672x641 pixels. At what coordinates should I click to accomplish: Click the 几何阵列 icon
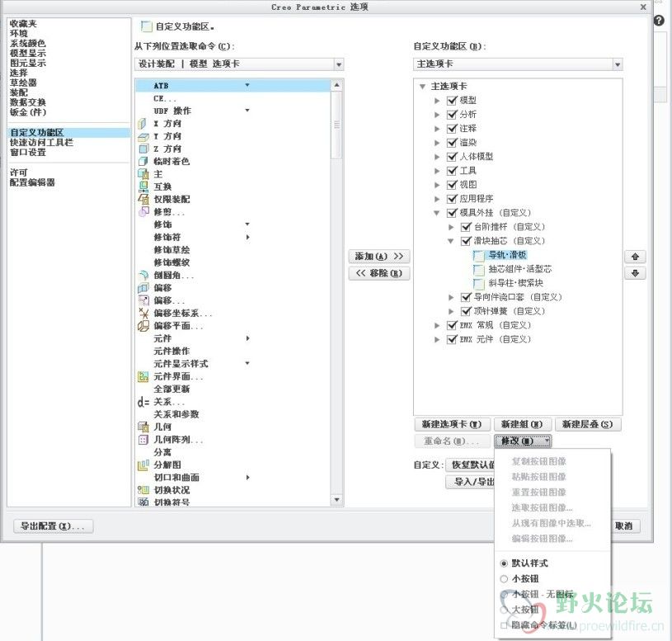point(143,440)
